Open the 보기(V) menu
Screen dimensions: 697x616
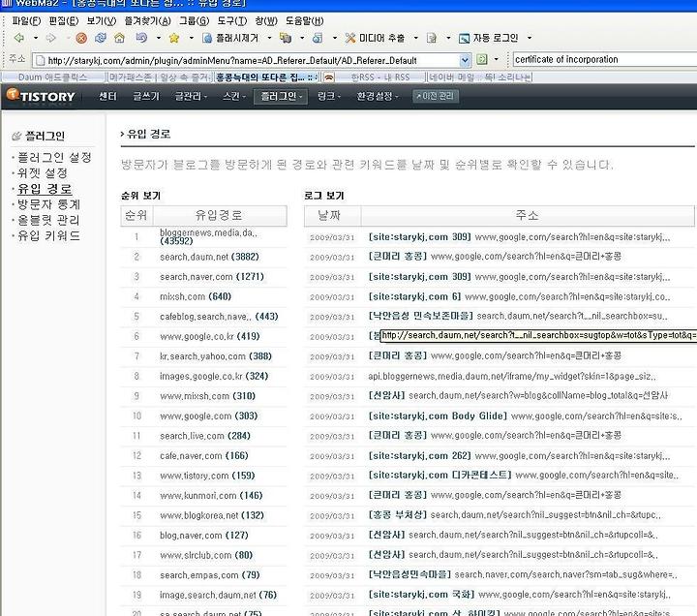tap(102, 21)
